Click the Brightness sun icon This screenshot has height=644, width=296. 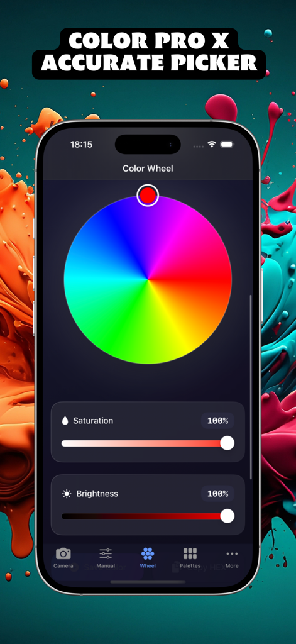[x=67, y=494]
